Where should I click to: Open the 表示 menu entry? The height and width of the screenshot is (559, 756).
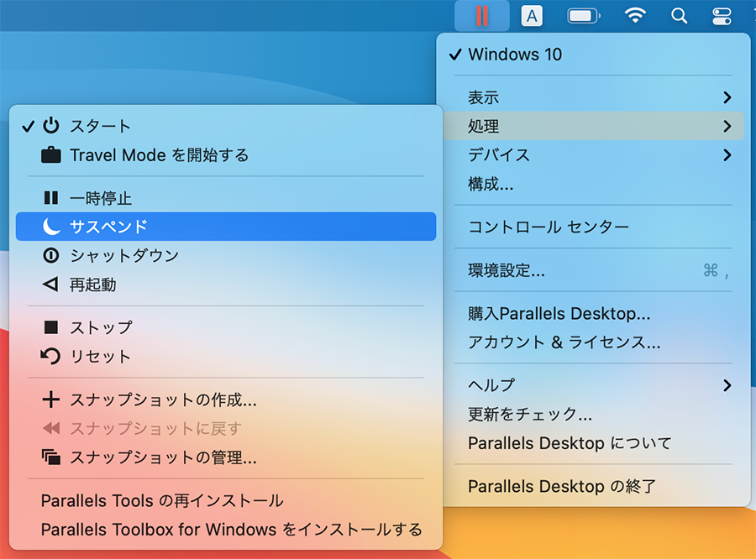(594, 97)
